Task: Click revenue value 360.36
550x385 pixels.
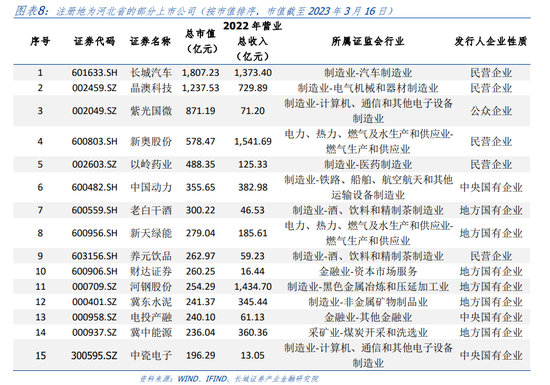Action: [253, 332]
